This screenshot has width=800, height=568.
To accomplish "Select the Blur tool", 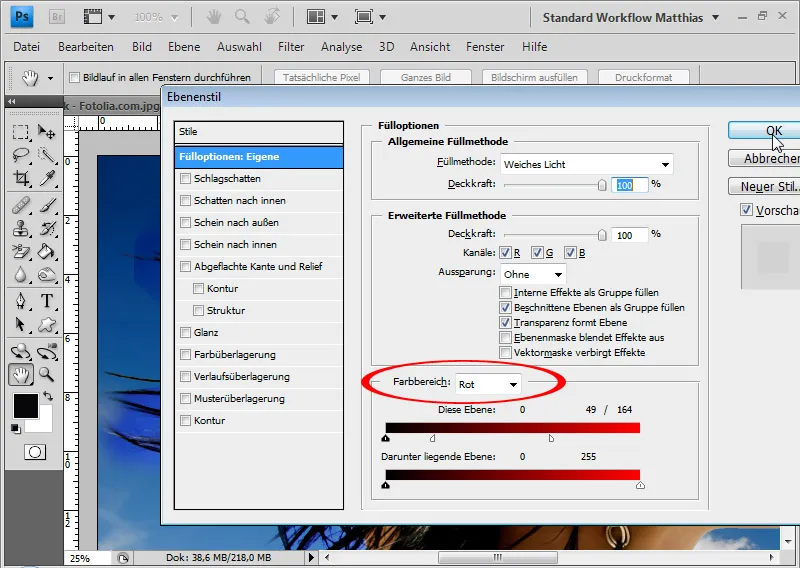I will point(20,275).
